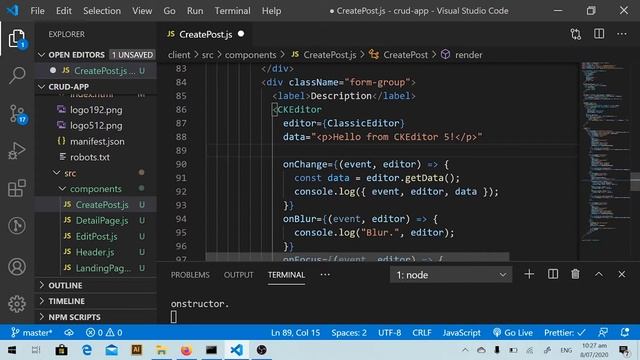Synchronize changes cloud icon in status bar
Image resolution: width=640 pixels, height=360 pixels.
[69, 333]
